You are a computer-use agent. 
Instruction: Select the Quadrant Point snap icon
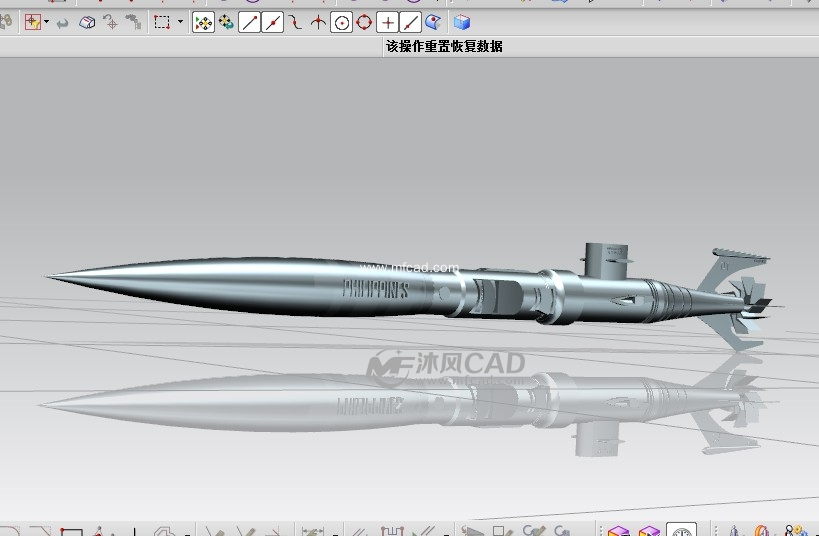click(364, 22)
